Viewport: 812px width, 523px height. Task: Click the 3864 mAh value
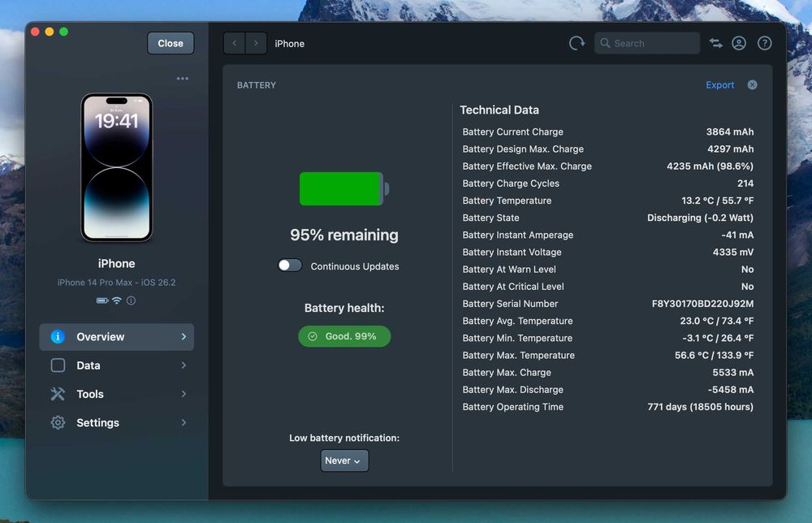(730, 132)
